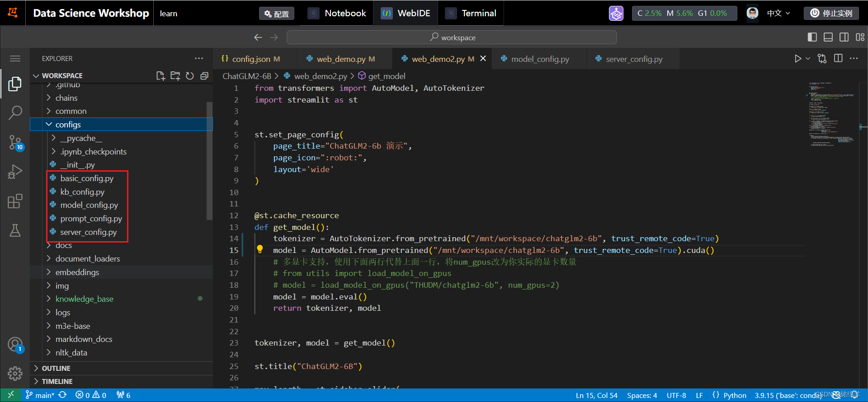Image resolution: width=868 pixels, height=402 pixels.
Task: Go back with navigation arrow
Action: (x=258, y=37)
